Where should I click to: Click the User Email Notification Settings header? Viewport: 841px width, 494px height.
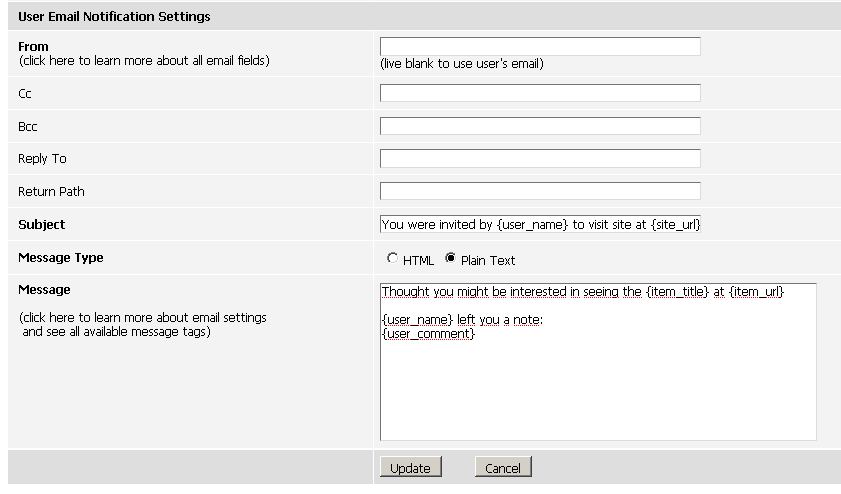(x=114, y=17)
